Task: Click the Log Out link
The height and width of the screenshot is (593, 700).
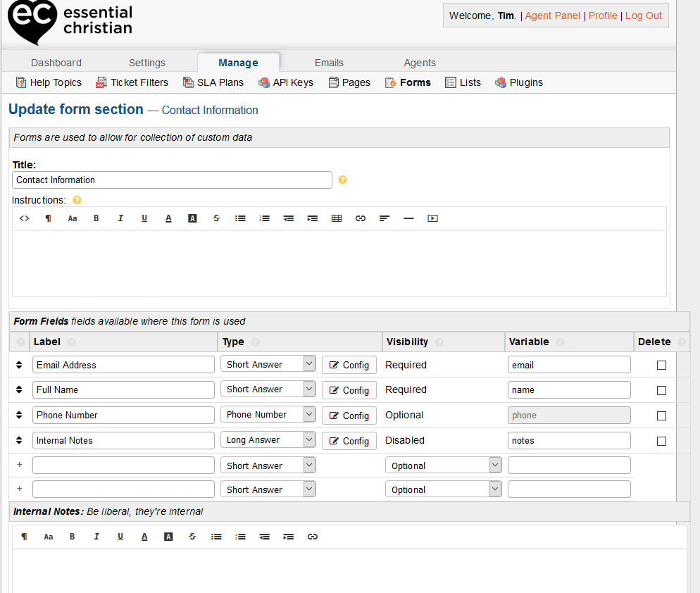Action: 644,15
